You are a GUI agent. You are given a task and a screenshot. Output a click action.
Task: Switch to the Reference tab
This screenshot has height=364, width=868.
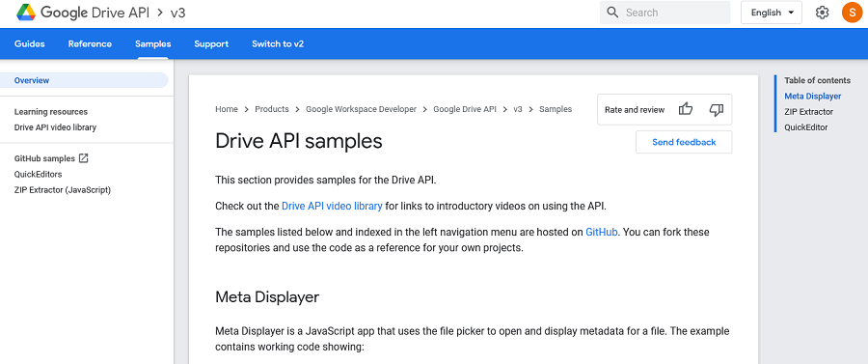(90, 43)
